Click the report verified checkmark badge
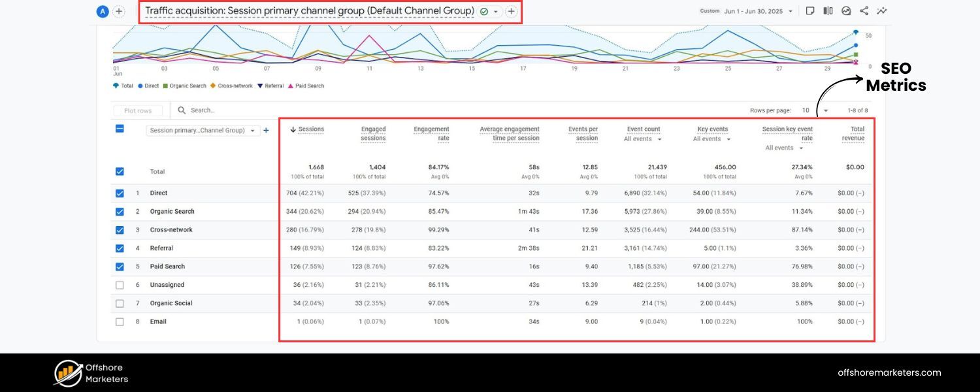Image resolution: width=980 pixels, height=392 pixels. (483, 11)
